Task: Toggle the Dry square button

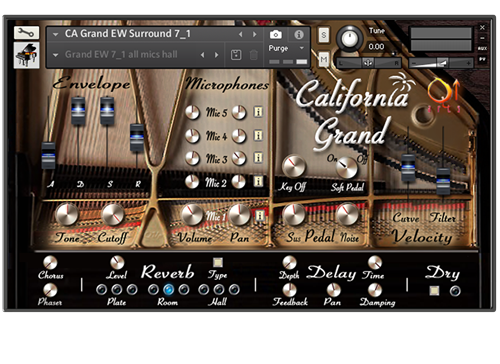Action: (434, 291)
